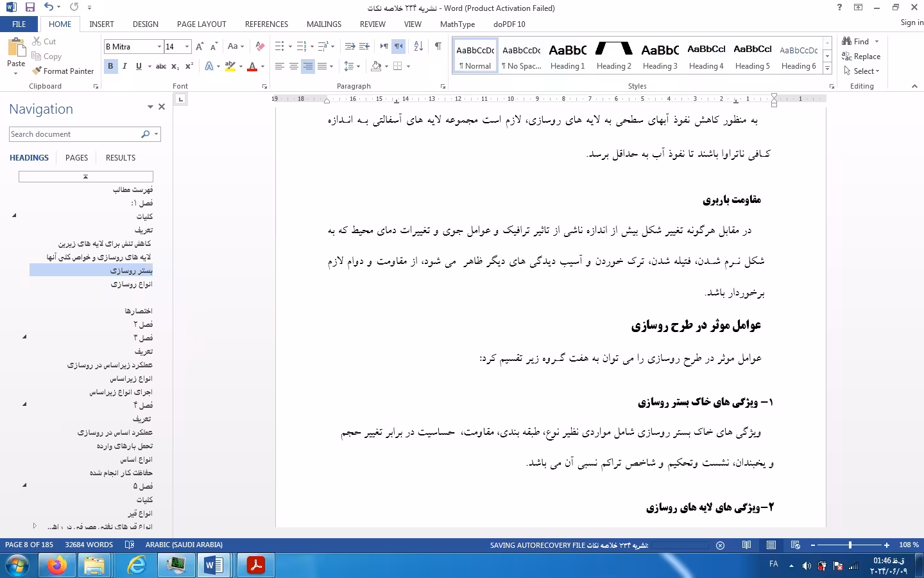Click the Sort icon in Paragraph group

pyautogui.click(x=418, y=46)
